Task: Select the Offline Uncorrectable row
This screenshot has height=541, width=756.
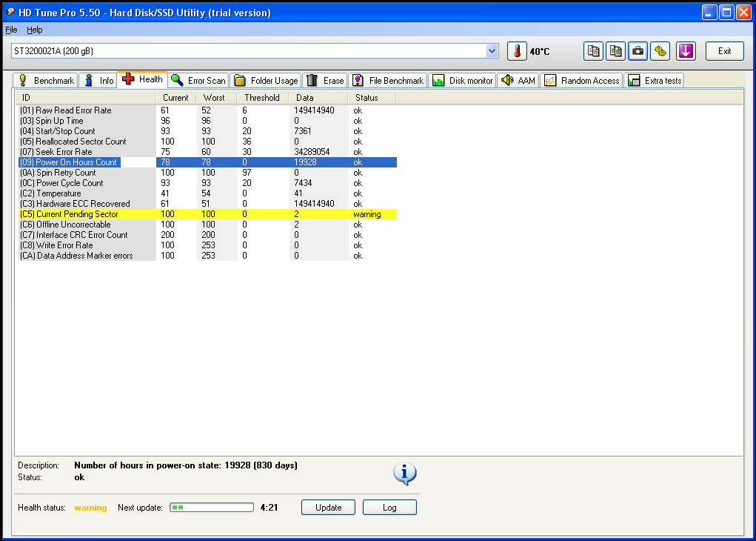Action: 207,225
